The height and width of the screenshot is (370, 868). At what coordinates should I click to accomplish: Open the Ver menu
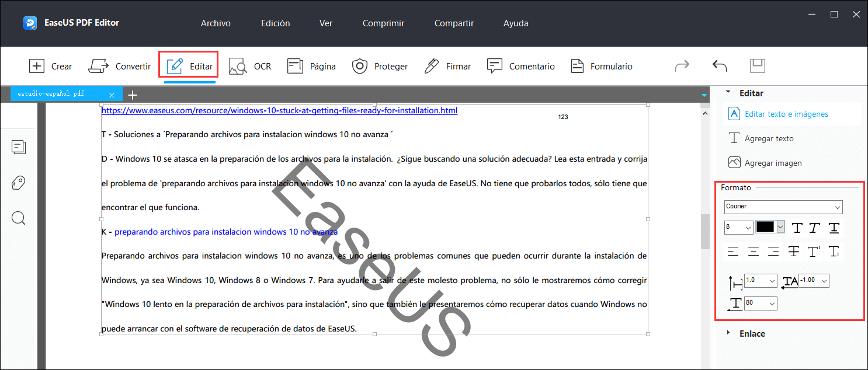[326, 23]
